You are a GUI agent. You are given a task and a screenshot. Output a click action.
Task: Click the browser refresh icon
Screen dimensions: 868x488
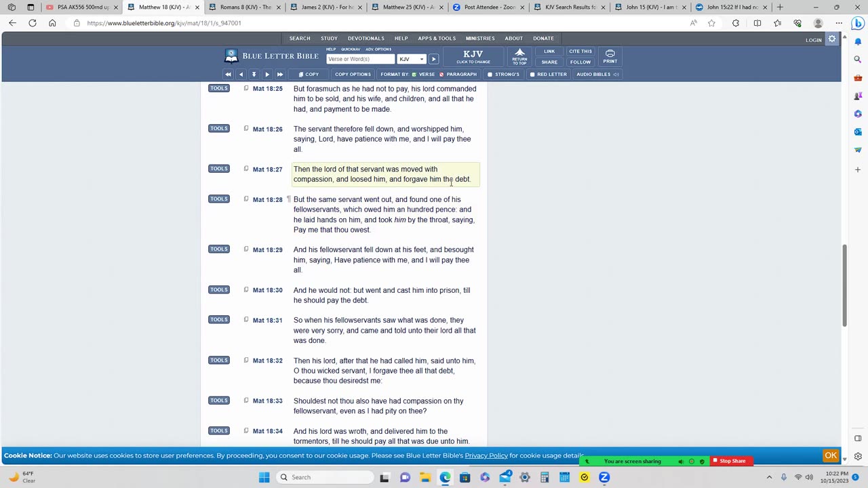32,23
